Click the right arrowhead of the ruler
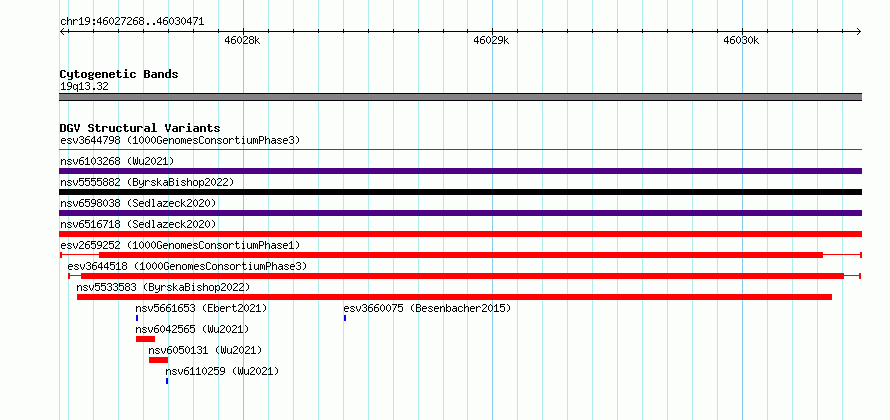 (x=859, y=31)
